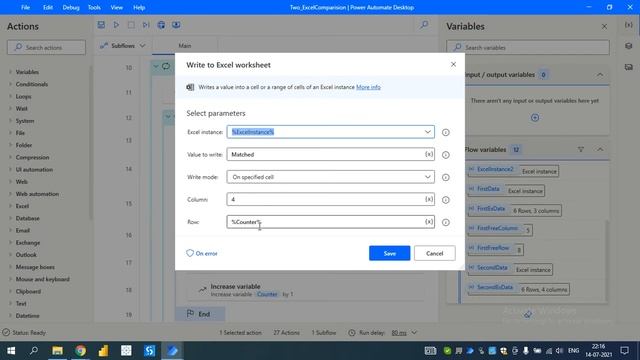Open Subflows dropdown

pyautogui.click(x=123, y=46)
